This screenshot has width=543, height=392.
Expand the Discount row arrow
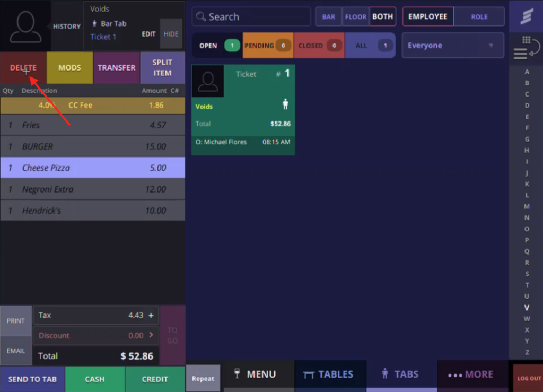coord(151,335)
